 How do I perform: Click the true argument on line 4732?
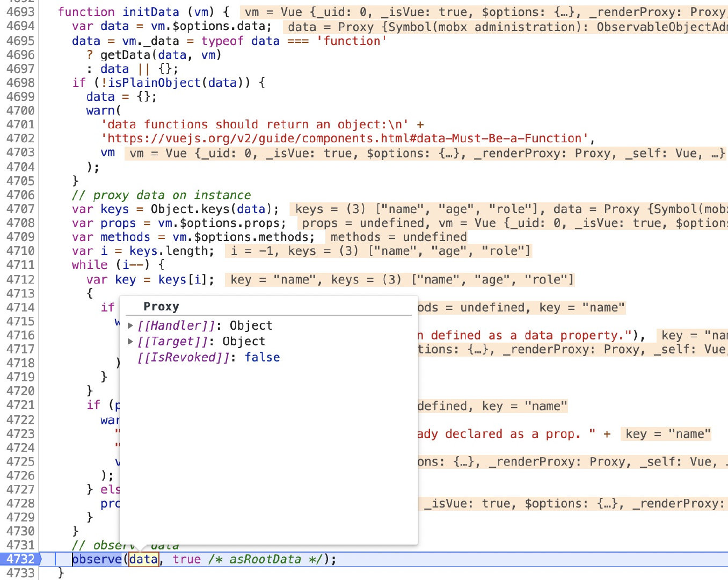pos(186,559)
